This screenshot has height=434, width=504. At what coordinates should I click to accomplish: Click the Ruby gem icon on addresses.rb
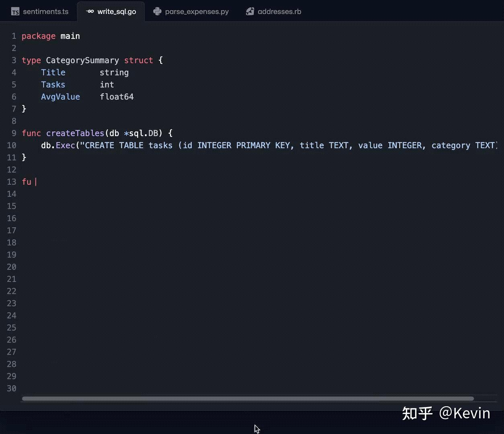[250, 11]
